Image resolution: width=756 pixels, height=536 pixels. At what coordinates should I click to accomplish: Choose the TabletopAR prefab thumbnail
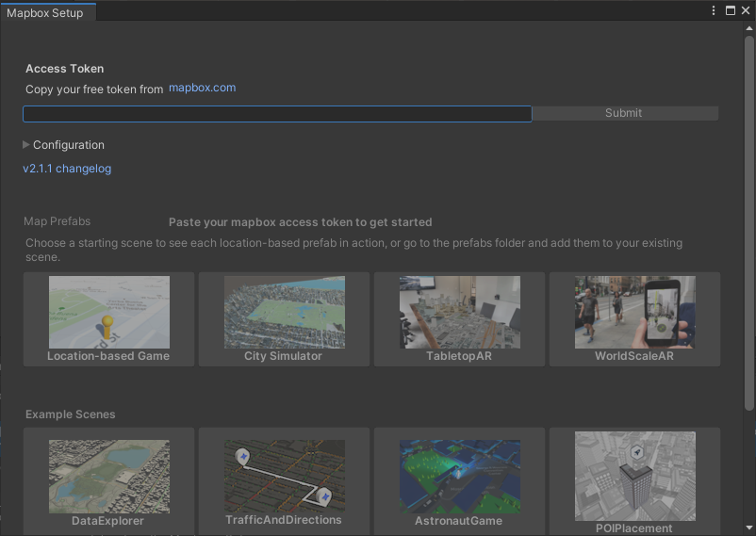pos(459,319)
